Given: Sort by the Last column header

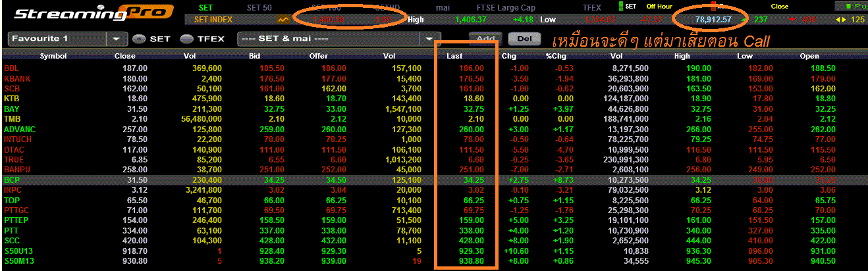Looking at the screenshot, I should [454, 56].
